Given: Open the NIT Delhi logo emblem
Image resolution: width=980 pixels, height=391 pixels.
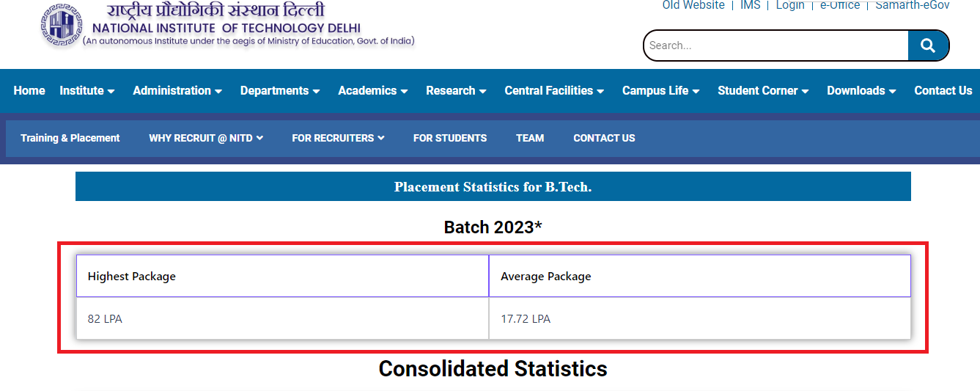Looking at the screenshot, I should tap(62, 26).
